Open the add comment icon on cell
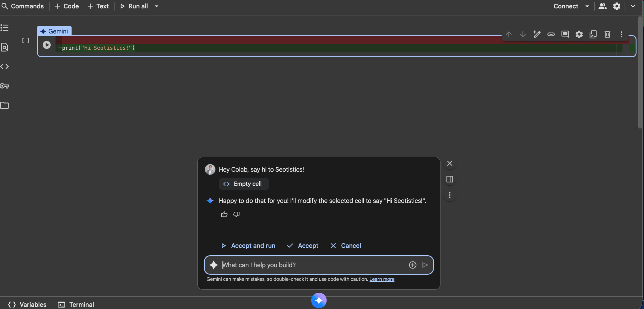 565,34
